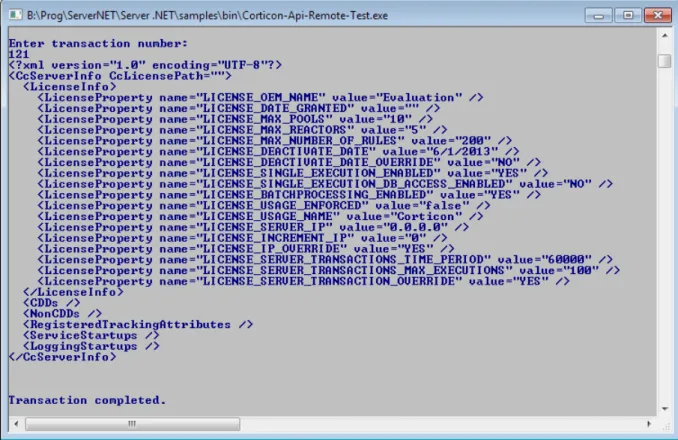Click the <NonCDDs /> tag line
Screen dimensions: 678x440
62,314
